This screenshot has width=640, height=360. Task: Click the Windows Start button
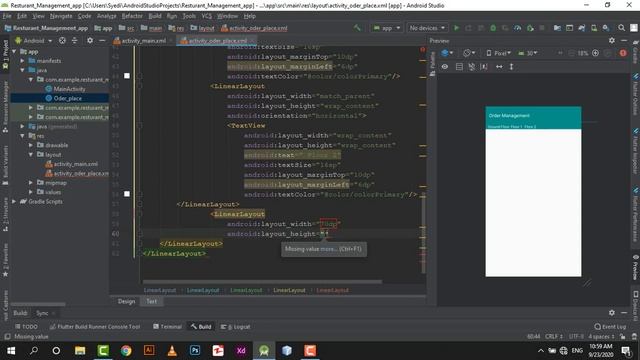click(x=11, y=351)
